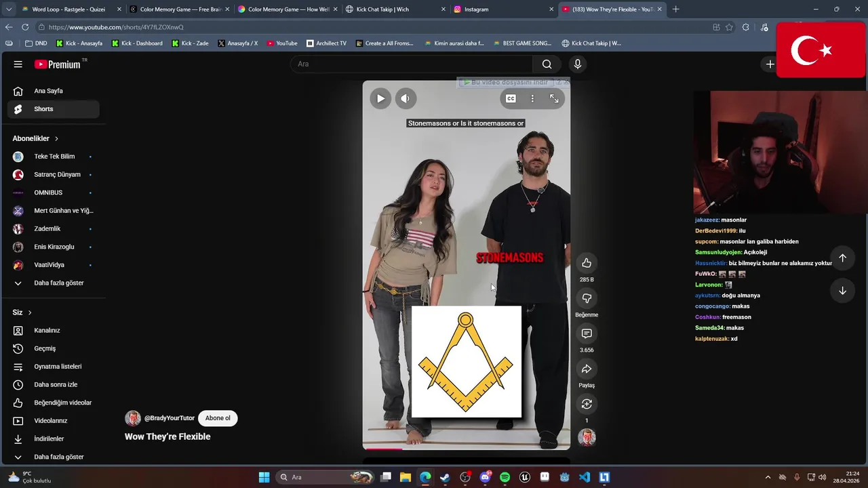
Task: Open the sound avatar under remix
Action: point(587,437)
